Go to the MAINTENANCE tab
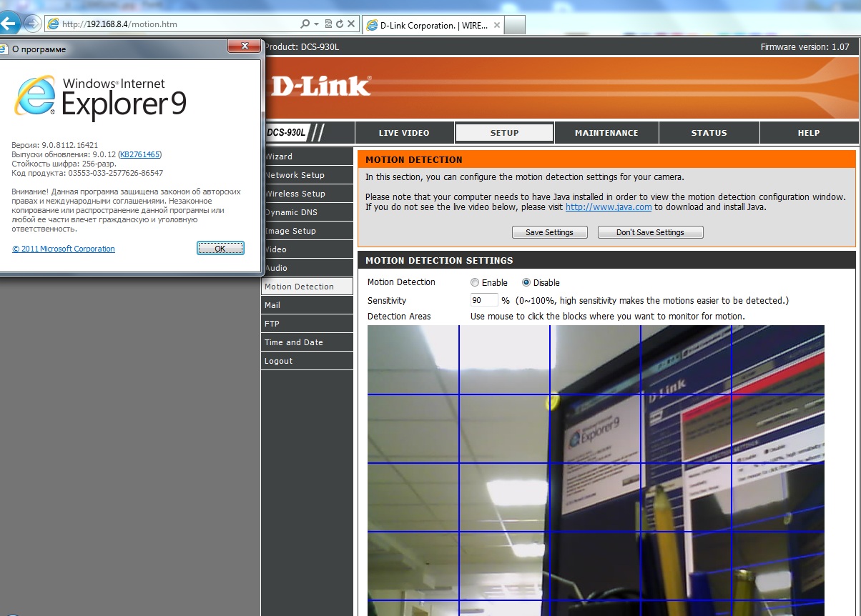The width and height of the screenshot is (861, 616). click(606, 133)
